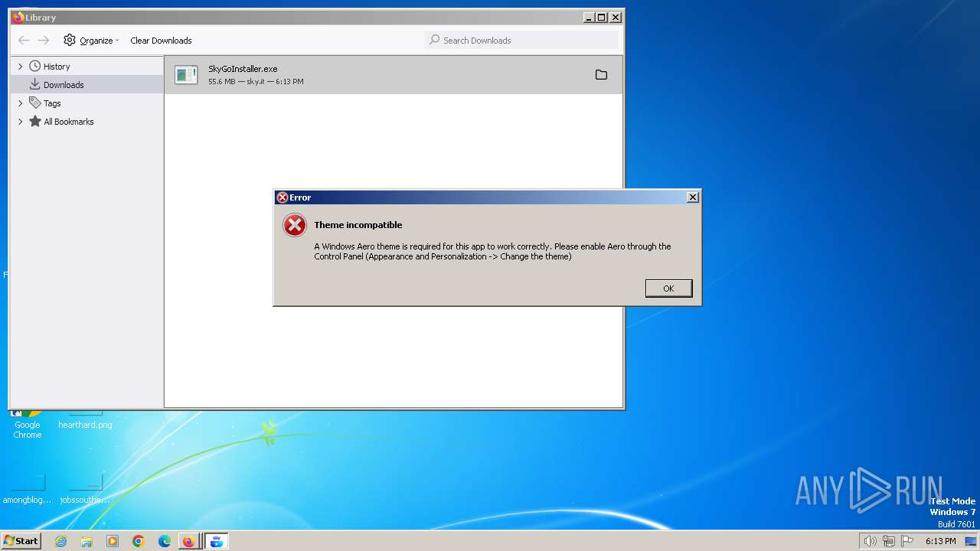980x551 pixels.
Task: Open containing folder for SkyGoInstaller.exe
Action: pos(601,75)
